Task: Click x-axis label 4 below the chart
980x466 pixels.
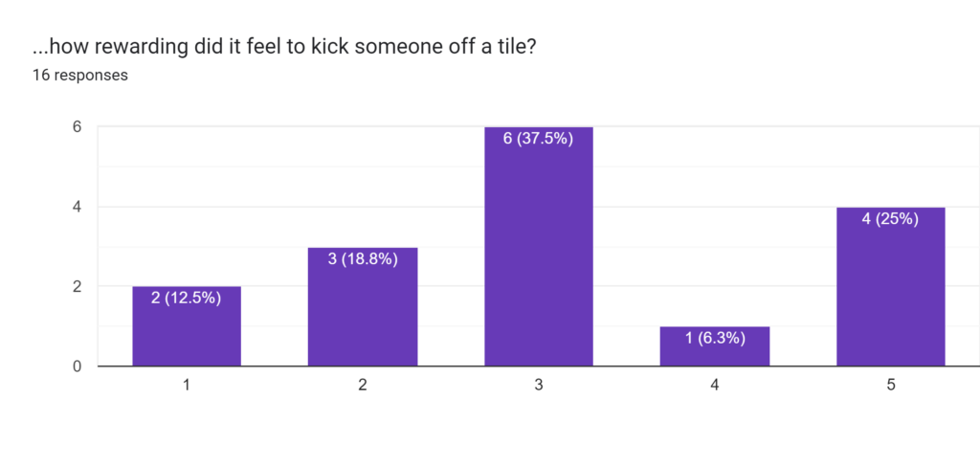Action: pos(715,384)
